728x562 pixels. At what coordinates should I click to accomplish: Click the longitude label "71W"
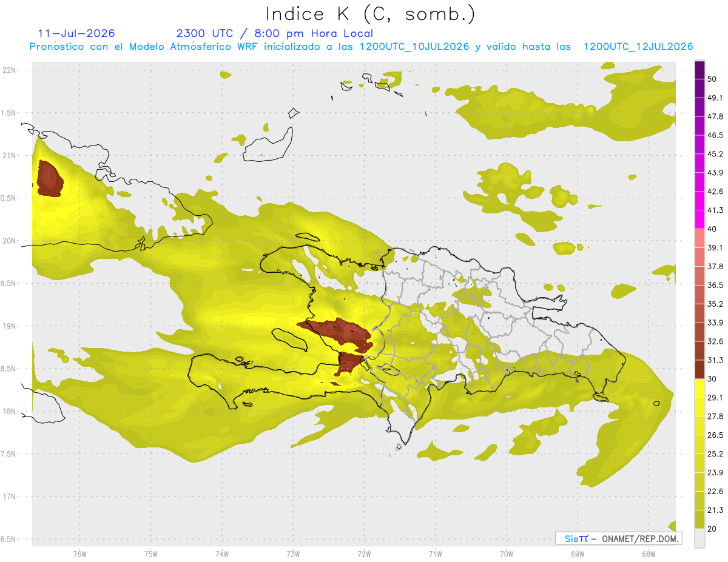435,554
